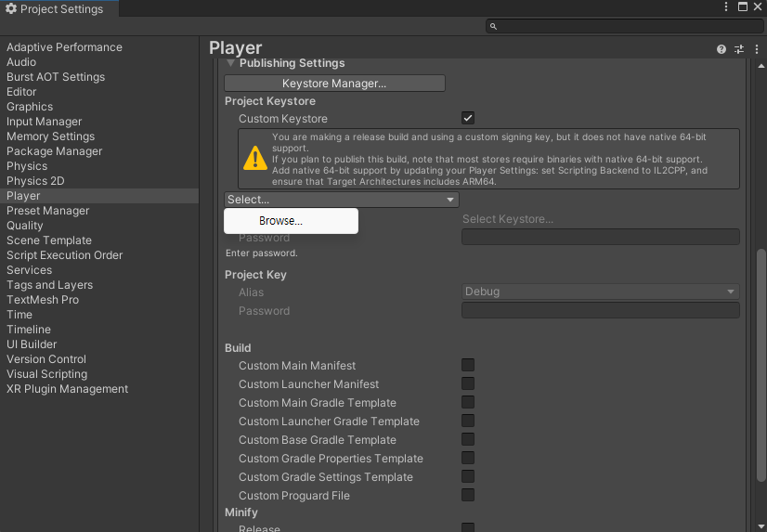Image resolution: width=767 pixels, height=532 pixels.
Task: Select the Editor settings category
Action: tap(21, 92)
